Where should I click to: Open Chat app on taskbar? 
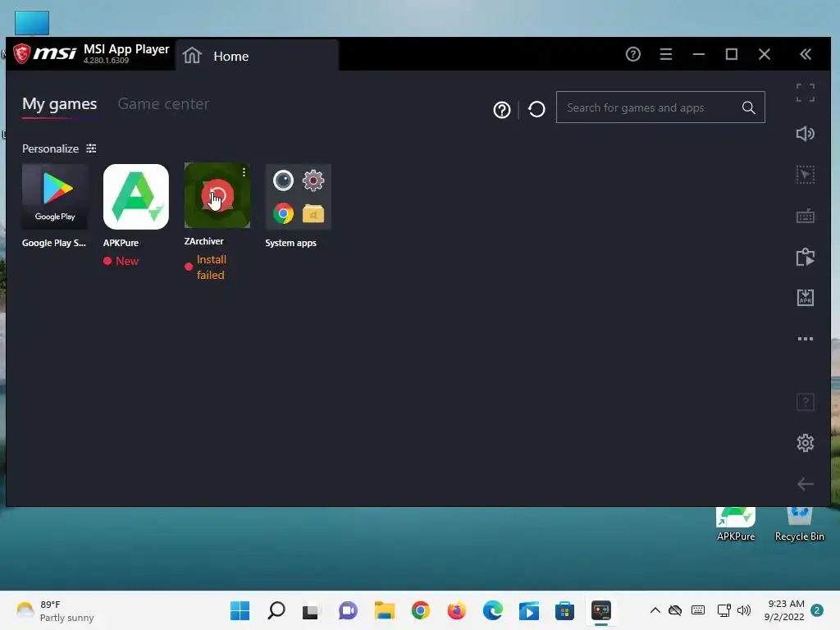348,610
